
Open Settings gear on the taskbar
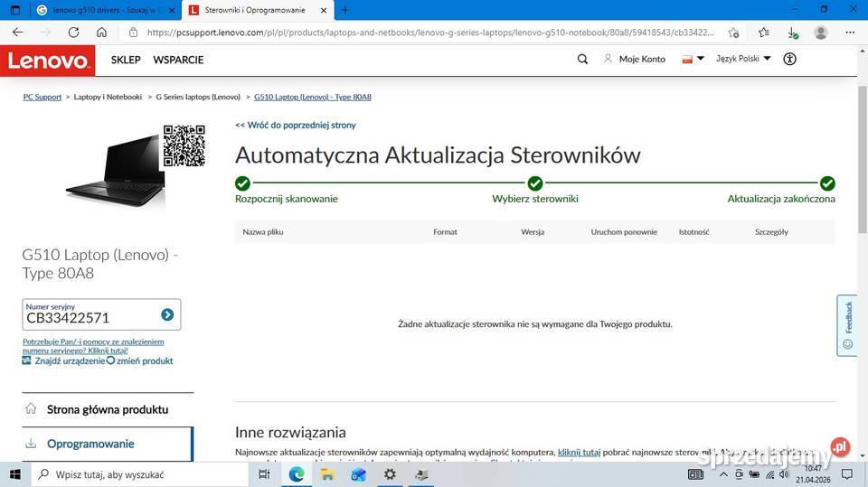coord(390,474)
